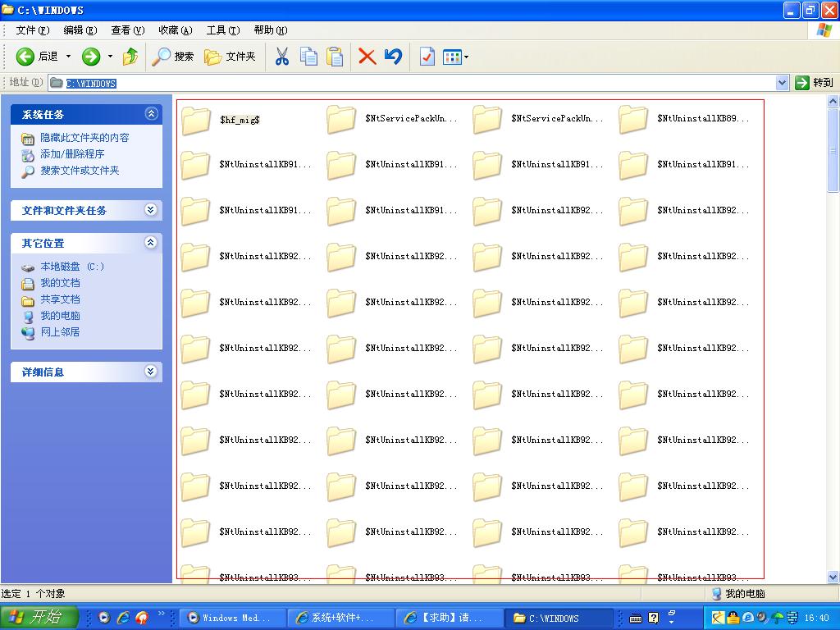Open the Views dropdown in toolbar
The width and height of the screenshot is (840, 630).
[455, 57]
